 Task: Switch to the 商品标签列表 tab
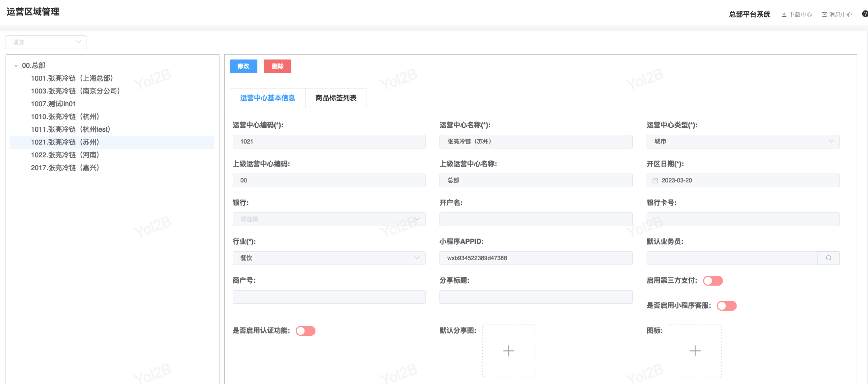click(x=336, y=98)
